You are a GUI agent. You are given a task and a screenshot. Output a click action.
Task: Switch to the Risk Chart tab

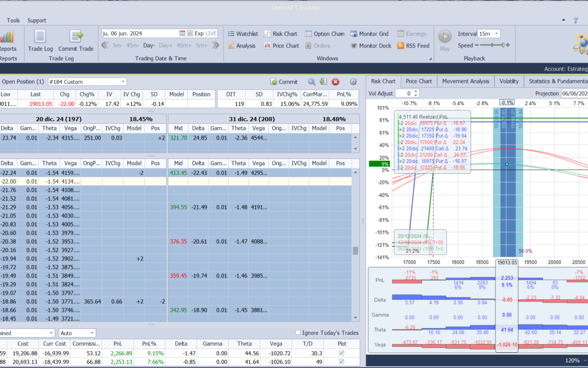[383, 81]
